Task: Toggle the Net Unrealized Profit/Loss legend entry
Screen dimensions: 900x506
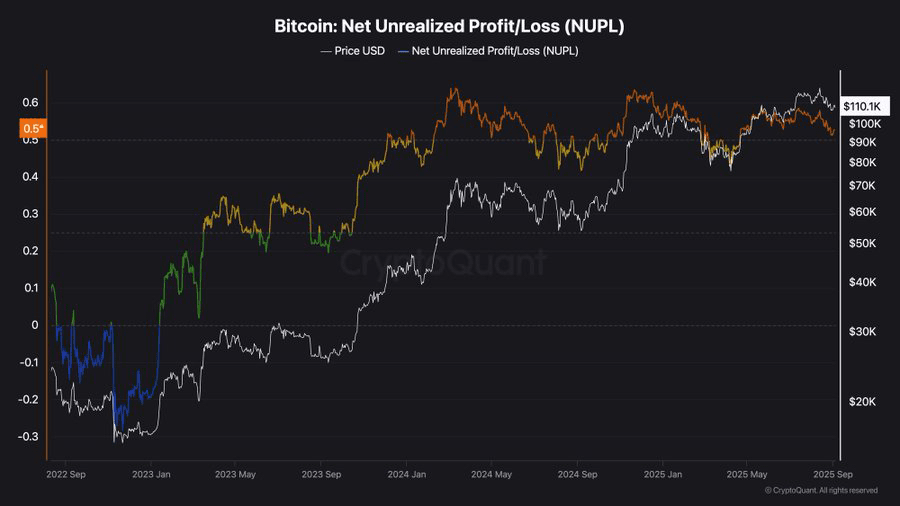Action: (x=488, y=51)
